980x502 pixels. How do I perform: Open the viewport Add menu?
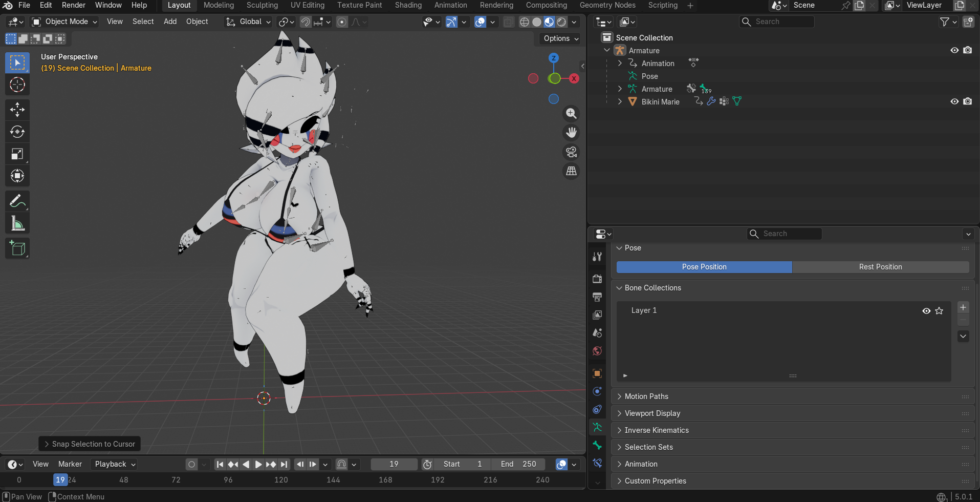[170, 22]
